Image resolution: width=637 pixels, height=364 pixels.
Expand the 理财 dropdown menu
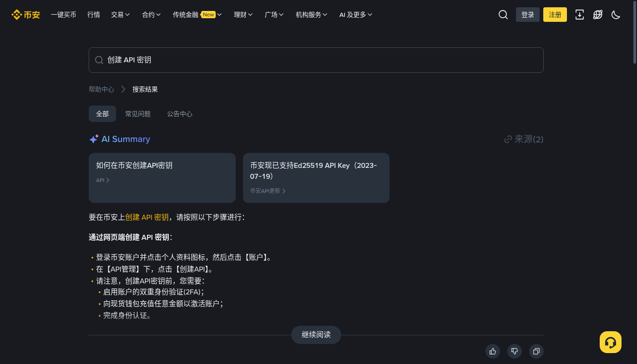point(243,15)
